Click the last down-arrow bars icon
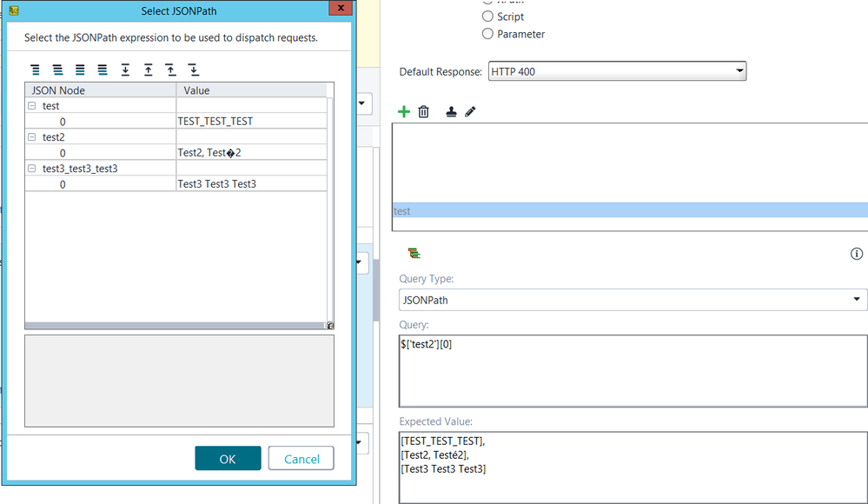 click(193, 70)
